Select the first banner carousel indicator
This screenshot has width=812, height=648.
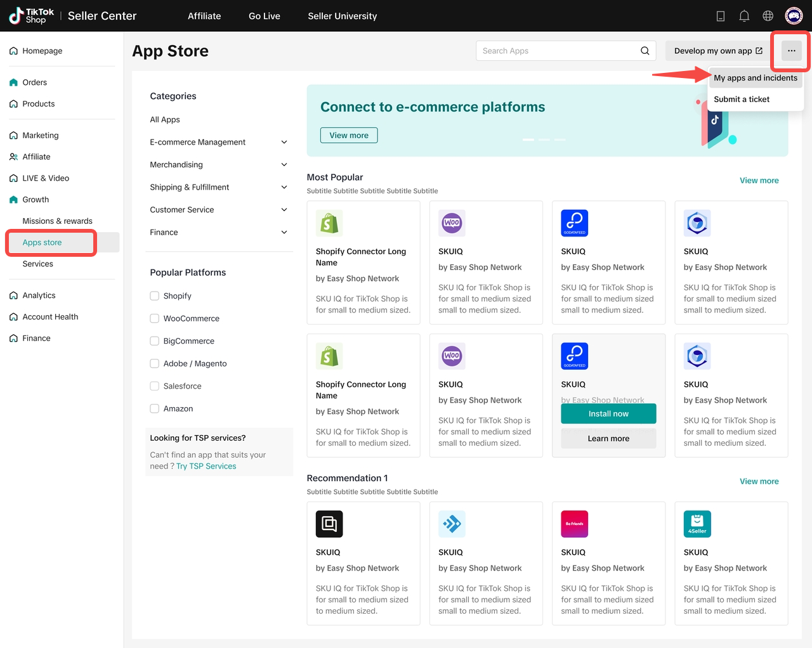(528, 139)
